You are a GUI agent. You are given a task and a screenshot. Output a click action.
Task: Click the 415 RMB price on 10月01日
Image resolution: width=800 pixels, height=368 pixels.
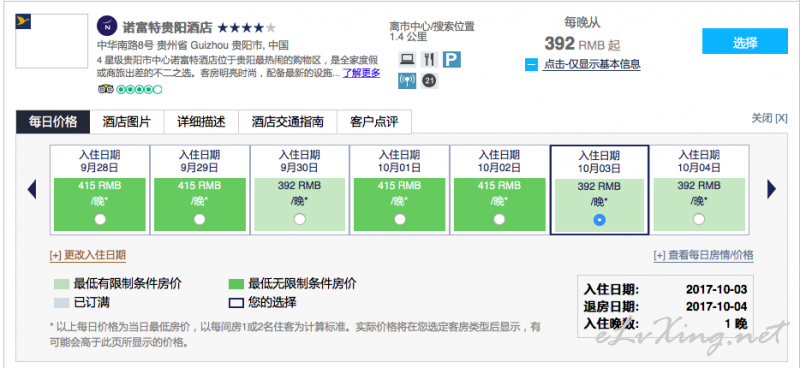[x=399, y=186]
